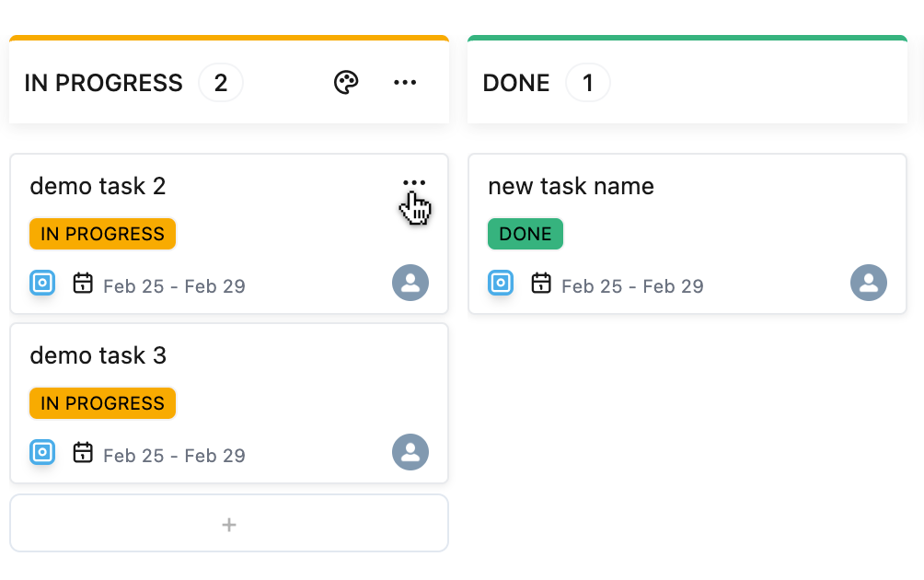924x580 pixels.
Task: Click the calendar icon on demo task 3
Action: [83, 452]
